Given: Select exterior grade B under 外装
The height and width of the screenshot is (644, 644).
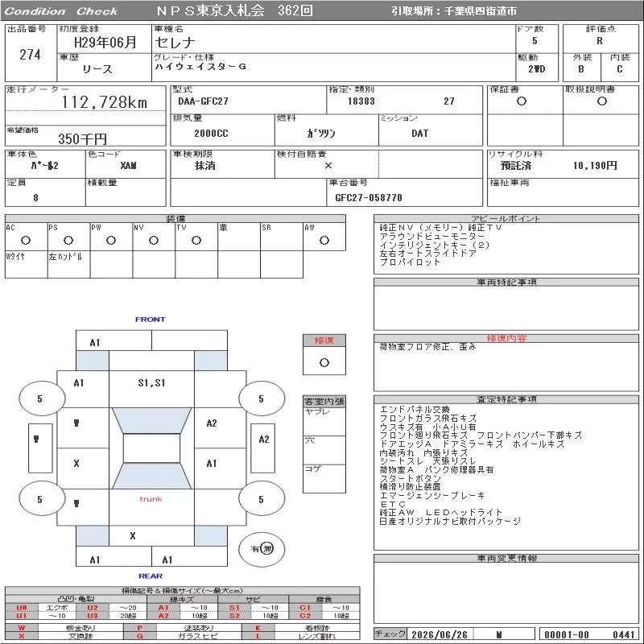Looking at the screenshot, I should [x=580, y=69].
